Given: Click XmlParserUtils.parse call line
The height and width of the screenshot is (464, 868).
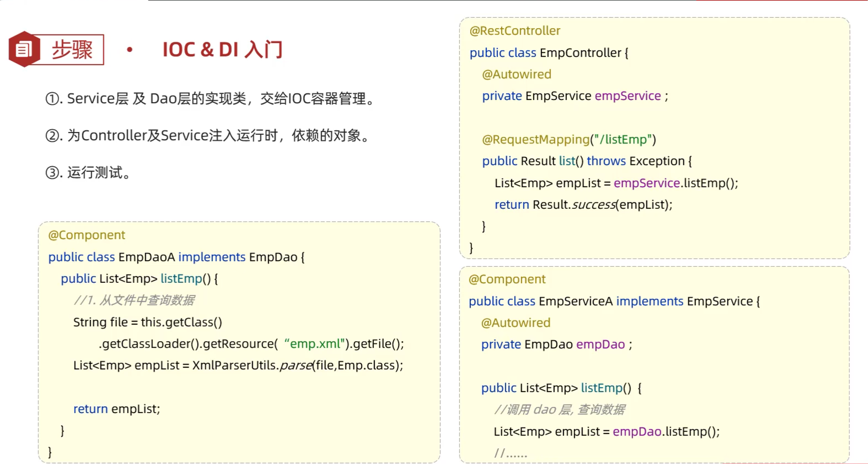Looking at the screenshot, I should coord(238,366).
